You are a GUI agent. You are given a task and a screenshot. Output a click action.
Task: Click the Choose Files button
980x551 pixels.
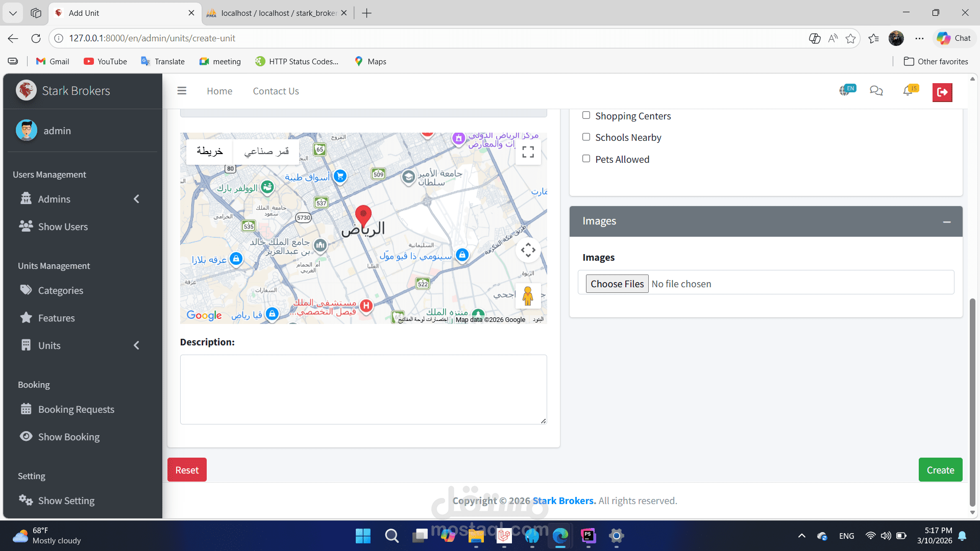(x=617, y=284)
